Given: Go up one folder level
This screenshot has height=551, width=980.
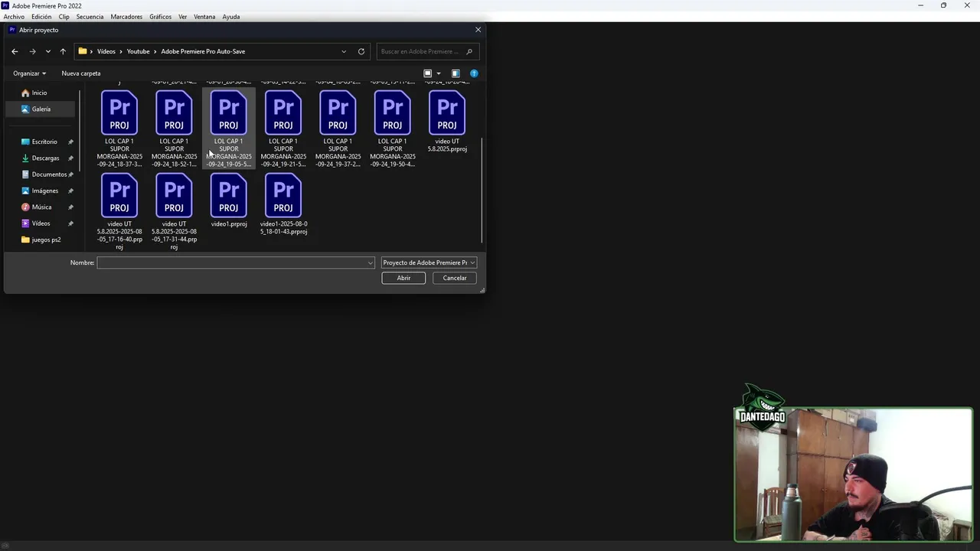Looking at the screenshot, I should [63, 51].
